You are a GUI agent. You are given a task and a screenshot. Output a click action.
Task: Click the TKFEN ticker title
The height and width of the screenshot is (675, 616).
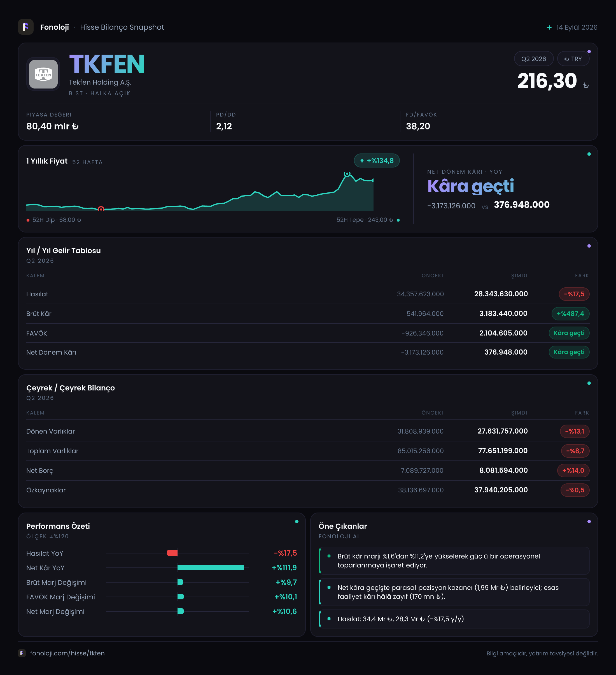coord(107,64)
